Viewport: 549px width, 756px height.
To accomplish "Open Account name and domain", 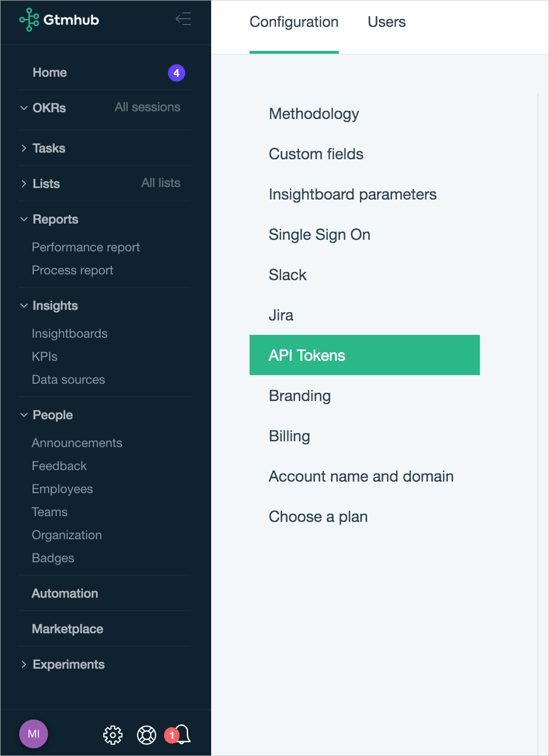I will [361, 476].
